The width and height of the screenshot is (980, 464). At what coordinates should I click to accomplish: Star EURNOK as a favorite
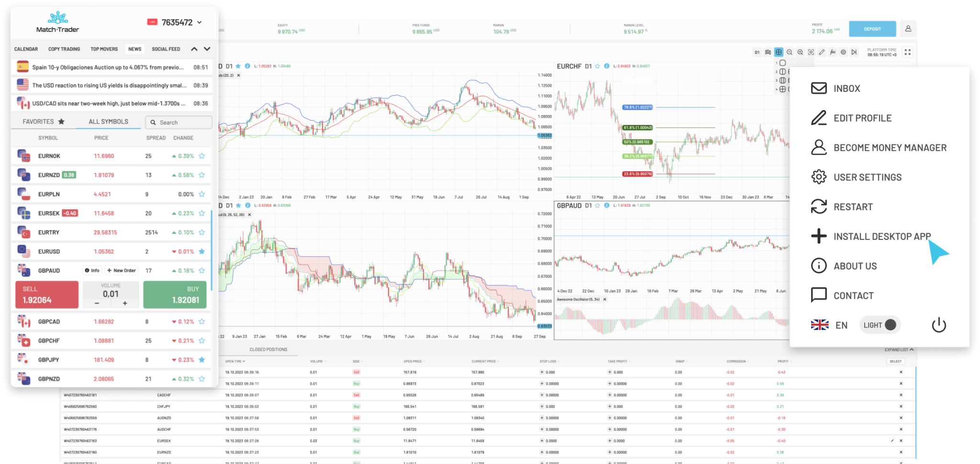pyautogui.click(x=201, y=156)
